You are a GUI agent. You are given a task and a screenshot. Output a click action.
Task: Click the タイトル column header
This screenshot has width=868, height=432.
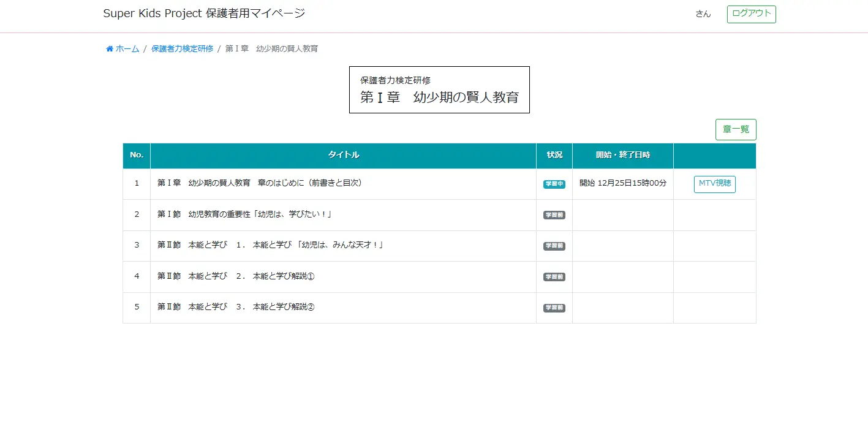coord(343,156)
